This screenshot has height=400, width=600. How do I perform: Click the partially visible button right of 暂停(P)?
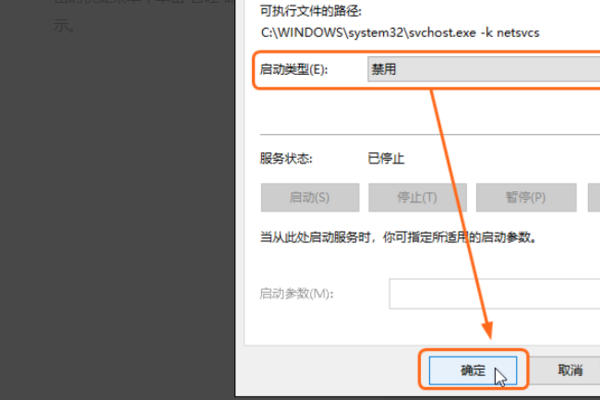(592, 197)
